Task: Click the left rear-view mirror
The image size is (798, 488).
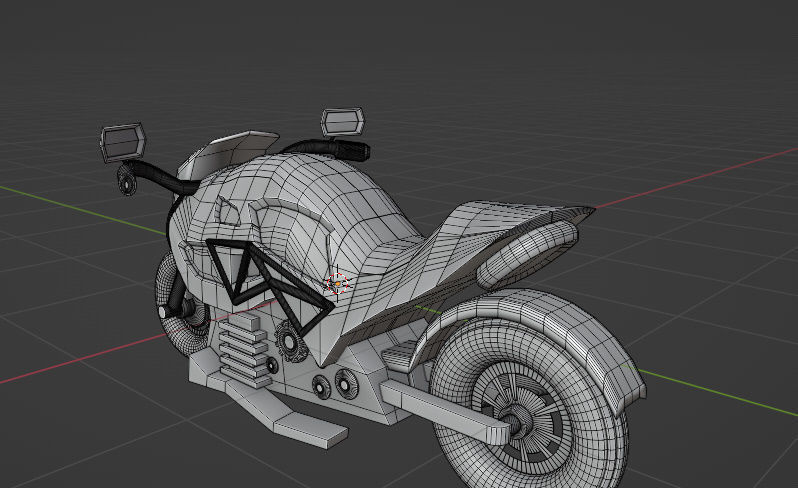Action: [x=123, y=141]
